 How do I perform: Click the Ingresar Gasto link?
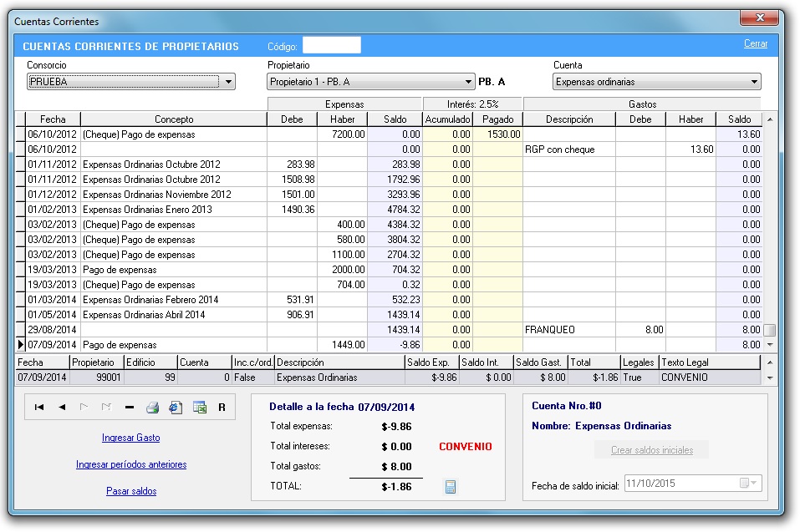(130, 438)
